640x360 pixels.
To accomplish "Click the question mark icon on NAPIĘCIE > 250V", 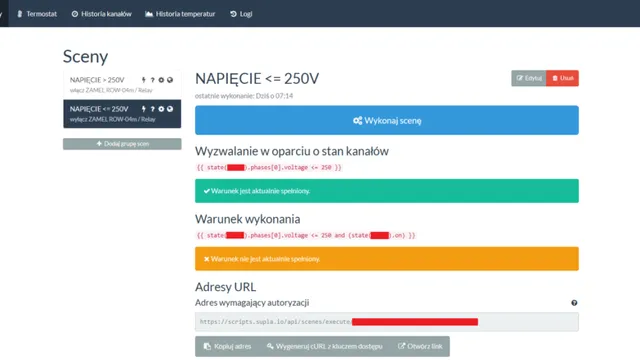I will tap(152, 80).
